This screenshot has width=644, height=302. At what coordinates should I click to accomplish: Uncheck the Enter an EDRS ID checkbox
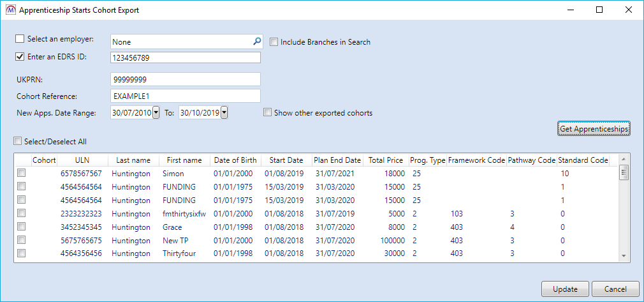coord(20,57)
